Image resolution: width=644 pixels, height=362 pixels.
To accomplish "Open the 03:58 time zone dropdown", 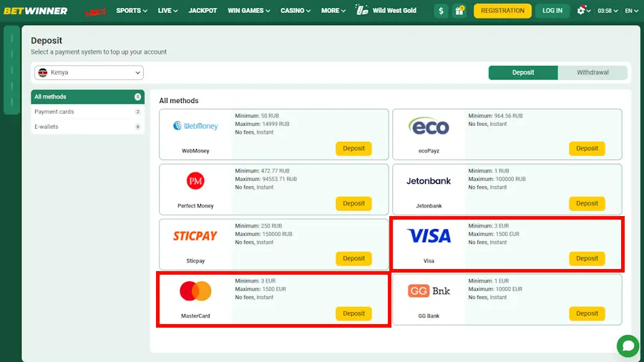I will point(608,11).
